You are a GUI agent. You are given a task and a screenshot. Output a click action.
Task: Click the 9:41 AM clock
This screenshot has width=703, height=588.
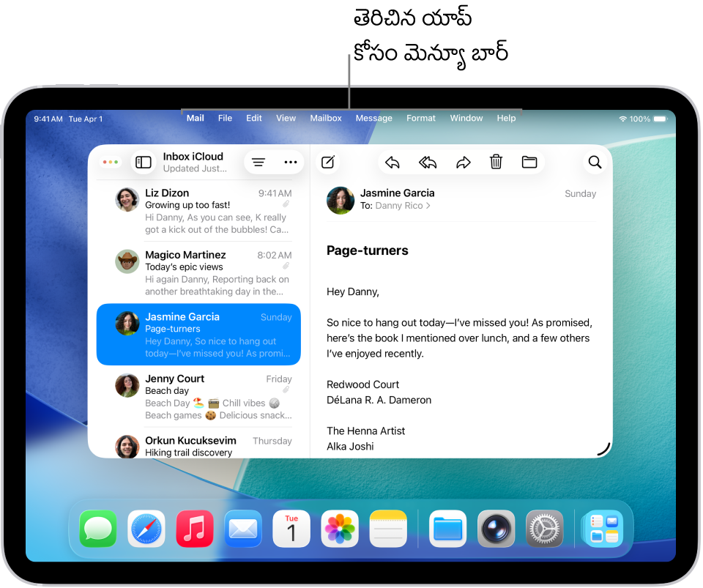pyautogui.click(x=48, y=119)
